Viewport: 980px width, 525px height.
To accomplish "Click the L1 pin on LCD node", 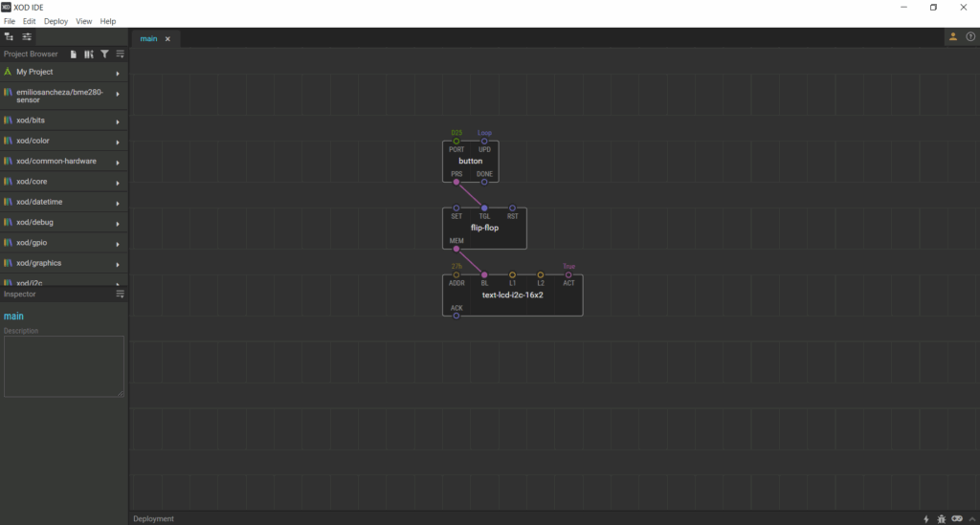I will coord(513,275).
